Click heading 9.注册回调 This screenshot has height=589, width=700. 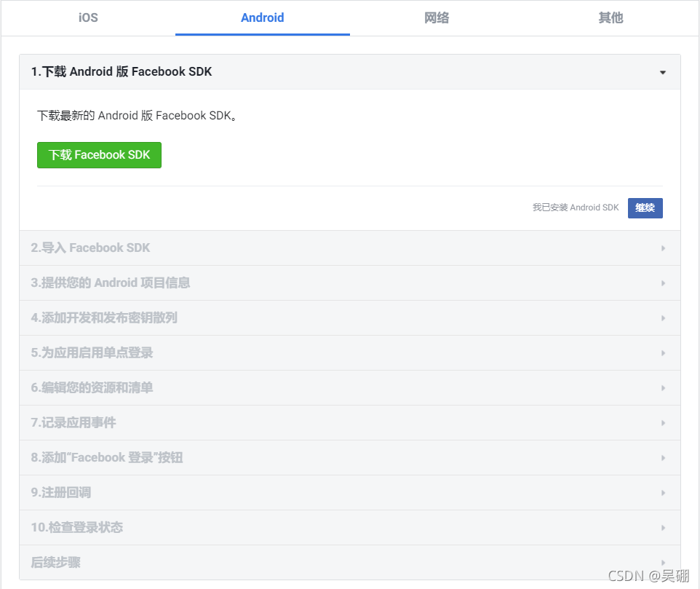coord(60,493)
